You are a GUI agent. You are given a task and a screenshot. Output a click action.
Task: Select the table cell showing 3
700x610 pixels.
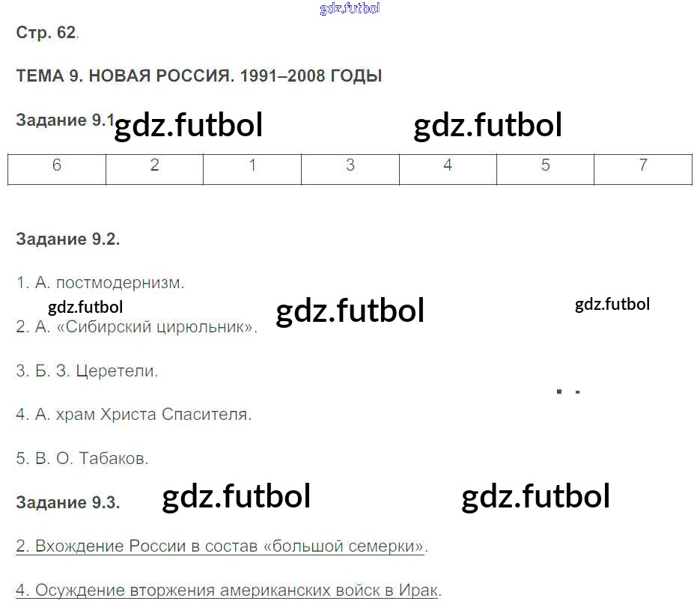[x=350, y=166]
